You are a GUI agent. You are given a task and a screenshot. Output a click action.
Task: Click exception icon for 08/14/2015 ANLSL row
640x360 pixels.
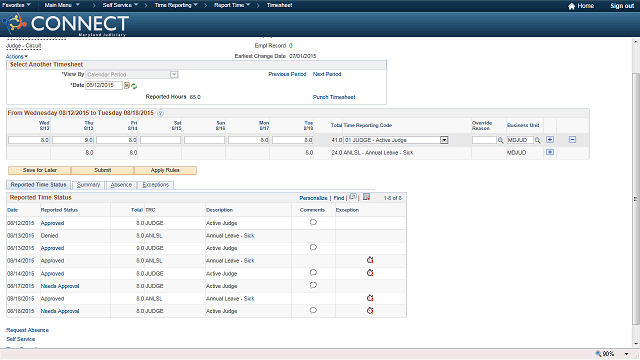pos(370,260)
